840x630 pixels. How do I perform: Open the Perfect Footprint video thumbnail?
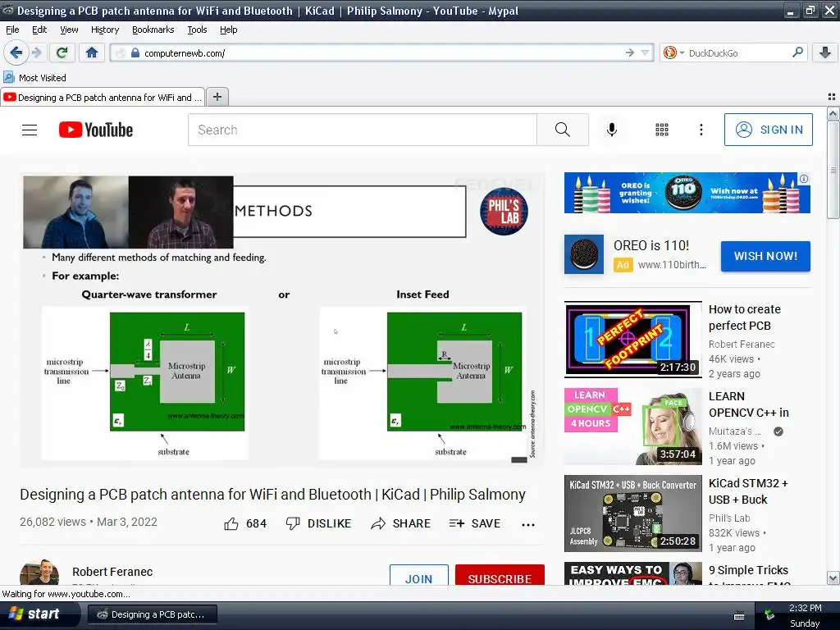click(x=632, y=339)
